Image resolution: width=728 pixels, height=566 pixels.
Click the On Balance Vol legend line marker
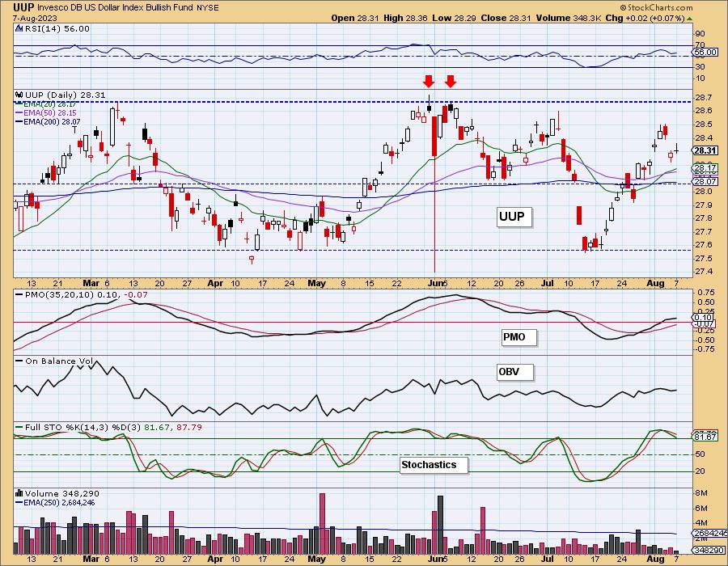[x=19, y=361]
